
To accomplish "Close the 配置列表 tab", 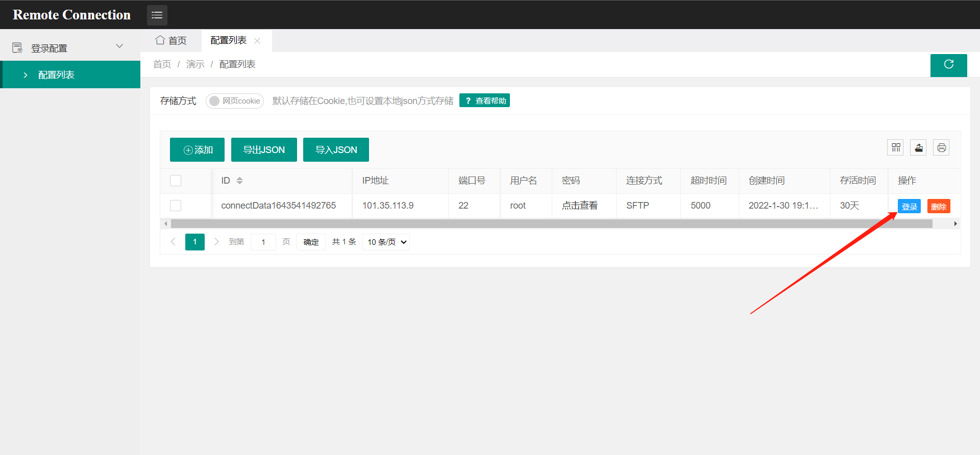I will [257, 41].
